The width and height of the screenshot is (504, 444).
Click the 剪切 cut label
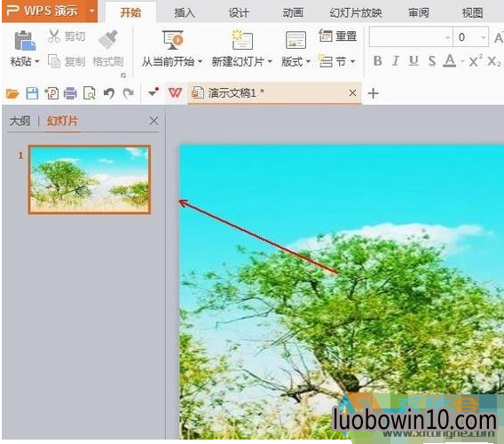[75, 36]
